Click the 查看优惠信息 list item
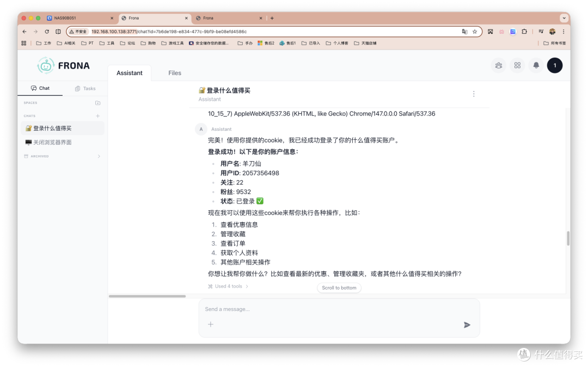The width and height of the screenshot is (588, 367). pyautogui.click(x=239, y=224)
